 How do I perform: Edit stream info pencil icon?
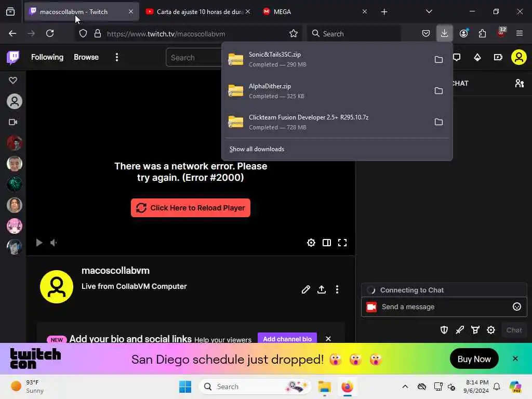tap(305, 289)
